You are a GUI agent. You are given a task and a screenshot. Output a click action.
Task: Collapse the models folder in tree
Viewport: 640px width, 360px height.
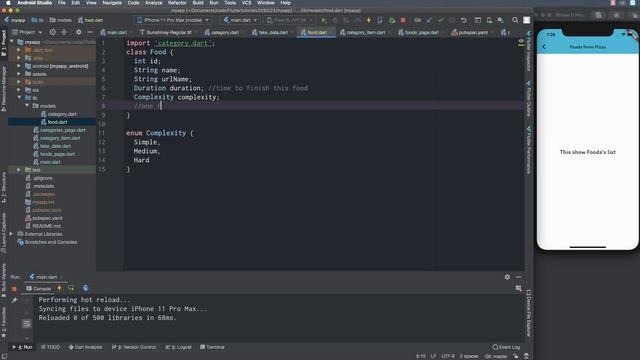pos(27,106)
